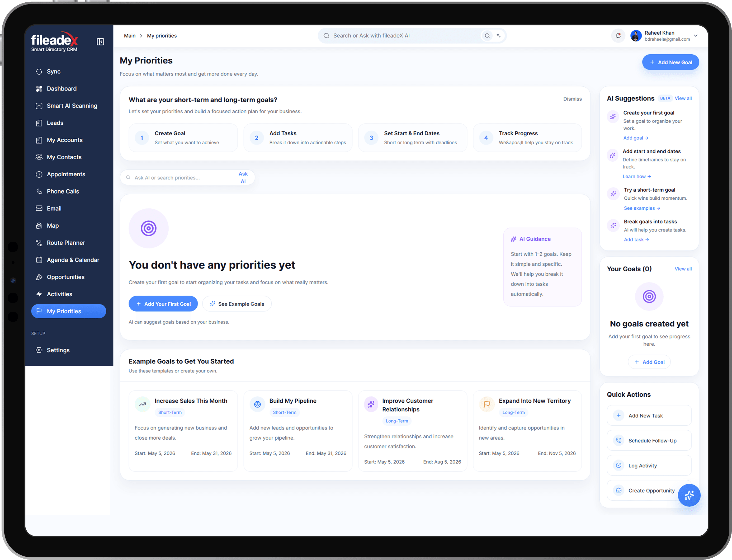Open Dashboard from the sidebar

pos(68,89)
